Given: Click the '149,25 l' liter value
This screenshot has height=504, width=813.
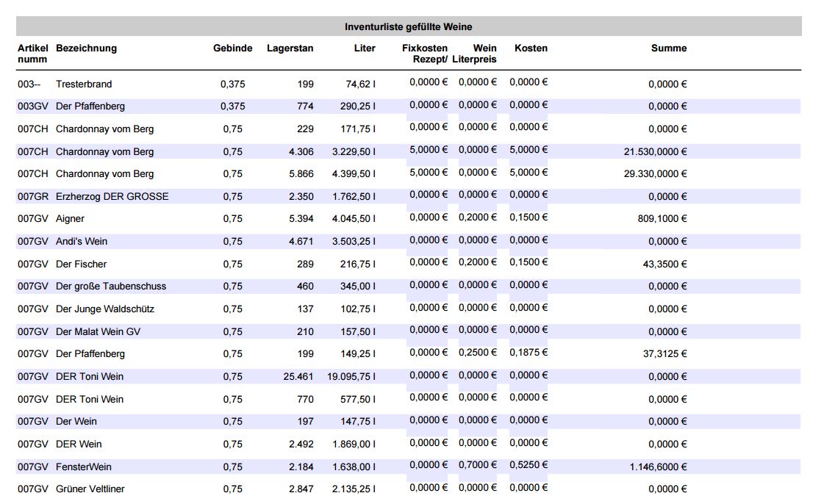Looking at the screenshot, I should [x=358, y=354].
